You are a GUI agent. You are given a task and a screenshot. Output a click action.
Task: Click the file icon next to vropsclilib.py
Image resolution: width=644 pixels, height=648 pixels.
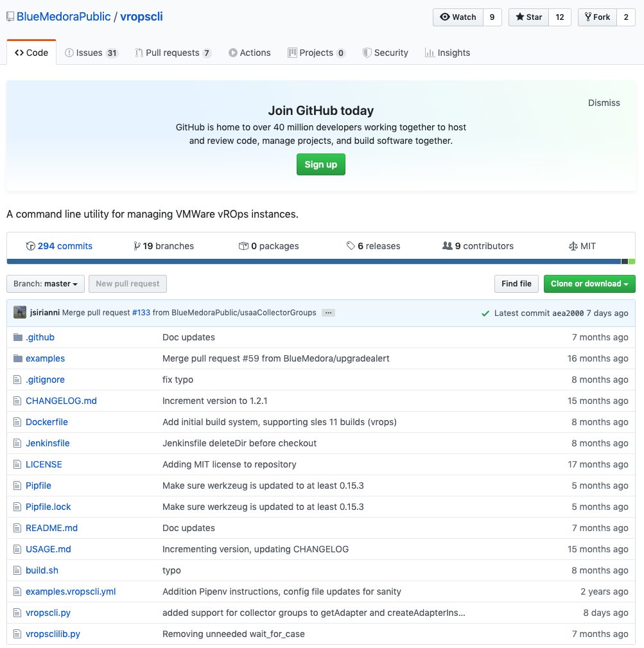(17, 634)
